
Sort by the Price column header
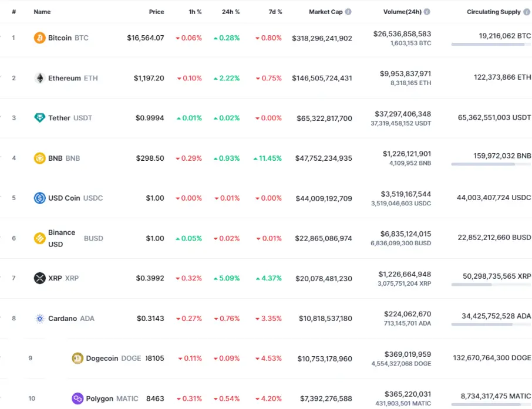156,12
